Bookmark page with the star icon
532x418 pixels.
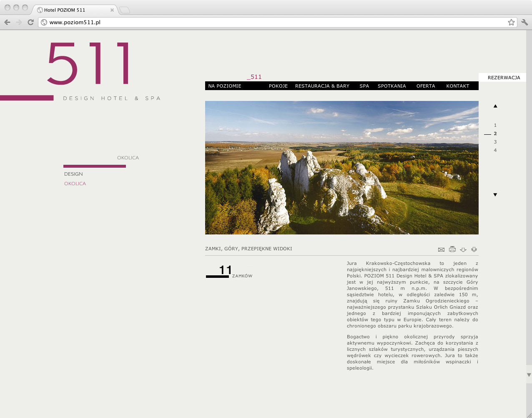point(511,23)
